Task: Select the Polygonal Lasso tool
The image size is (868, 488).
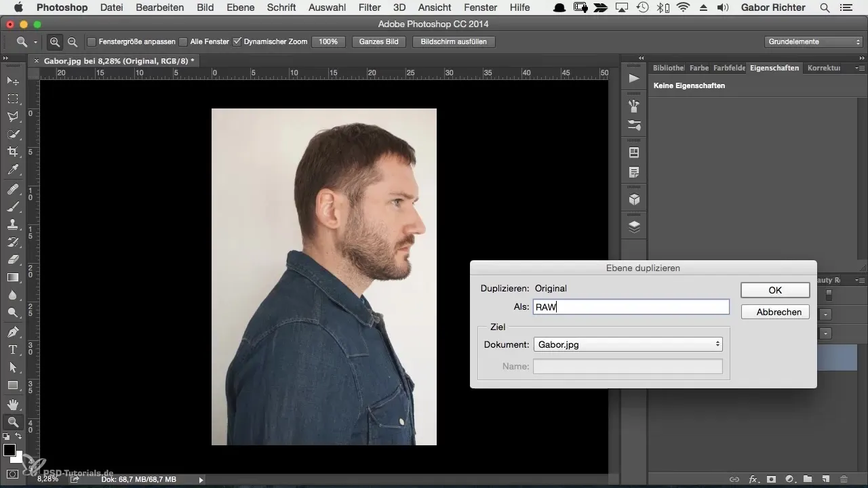Action: [x=12, y=117]
